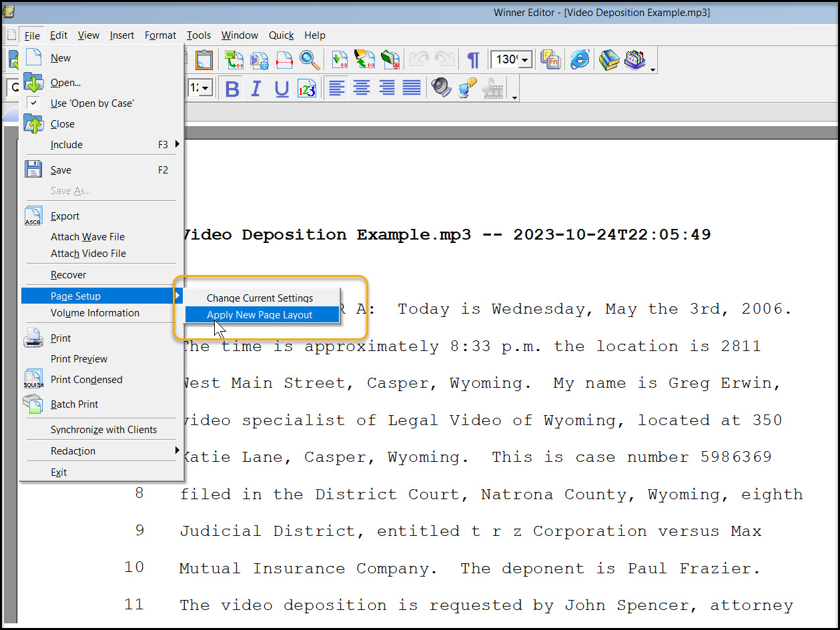Click the grayed-out film strip video icon

493,88
